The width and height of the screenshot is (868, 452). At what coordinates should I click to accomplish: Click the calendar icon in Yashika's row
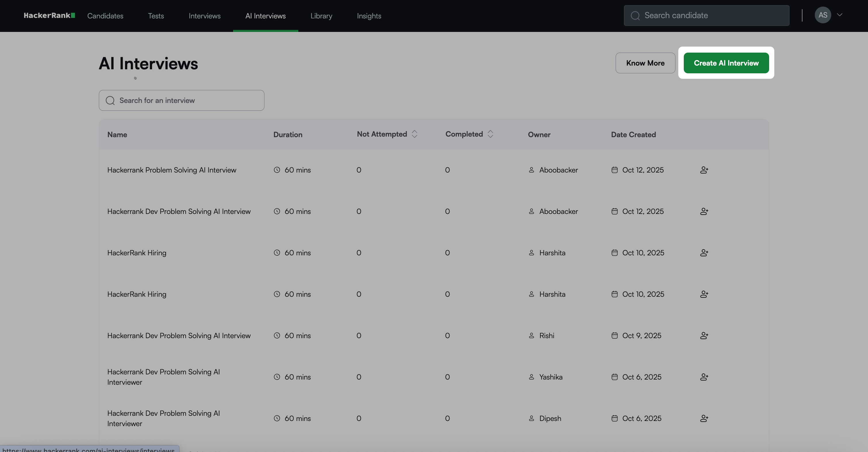tap(614, 377)
